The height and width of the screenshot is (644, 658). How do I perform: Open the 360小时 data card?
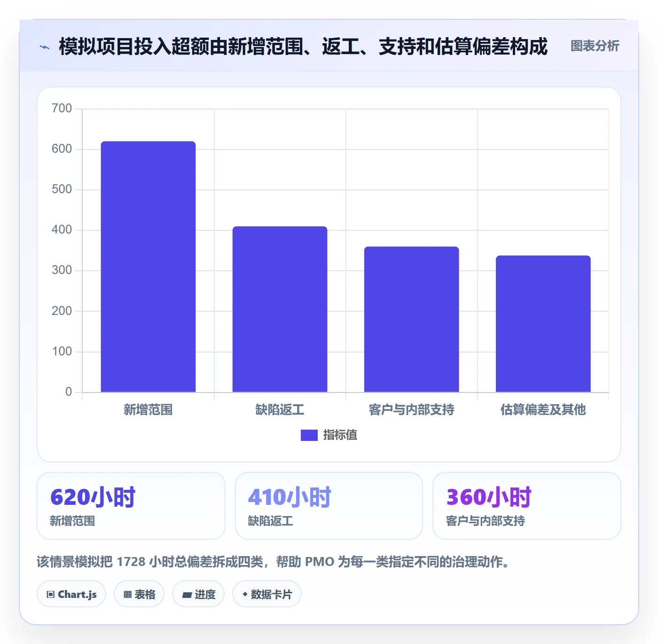point(526,506)
